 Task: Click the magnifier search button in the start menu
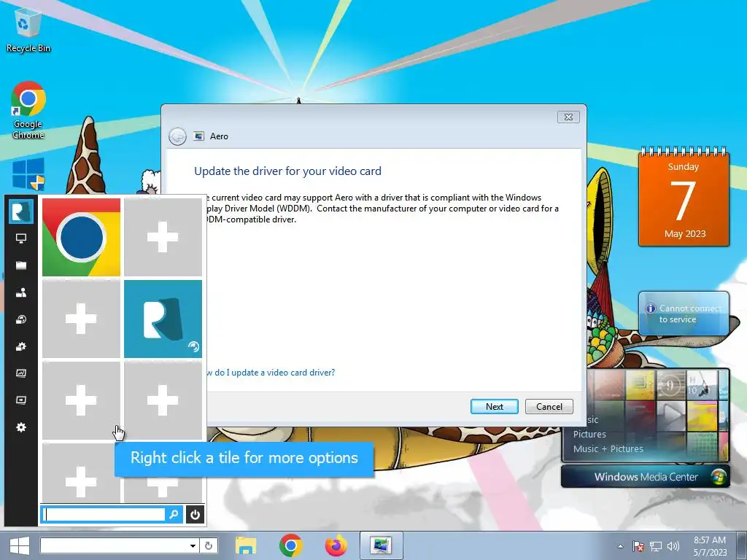coord(174,514)
